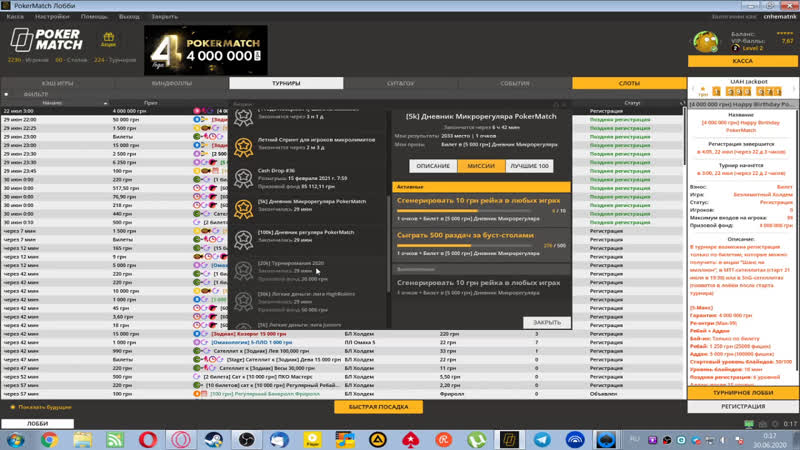Click the Регистрация button
Screen dimensions: 800x450
point(743,407)
